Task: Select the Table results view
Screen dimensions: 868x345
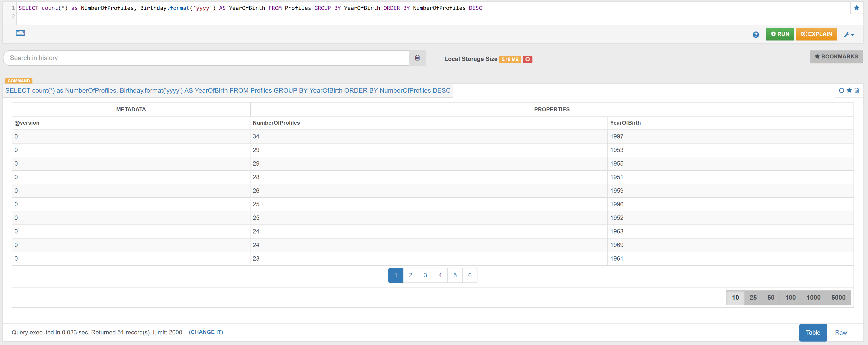Action: coord(813,333)
